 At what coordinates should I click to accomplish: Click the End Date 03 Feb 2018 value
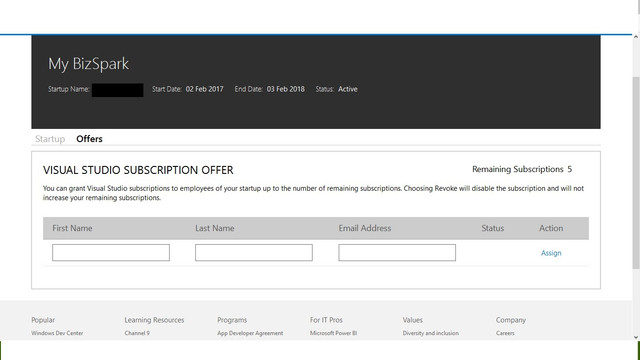tap(286, 89)
